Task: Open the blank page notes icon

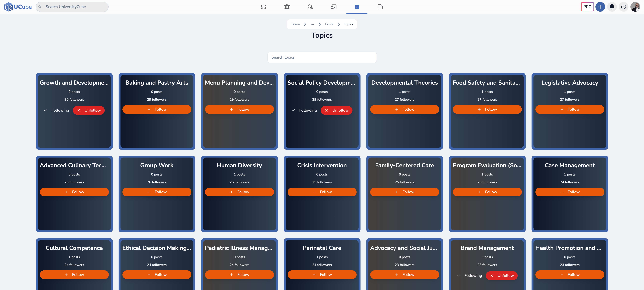Action: (380, 7)
